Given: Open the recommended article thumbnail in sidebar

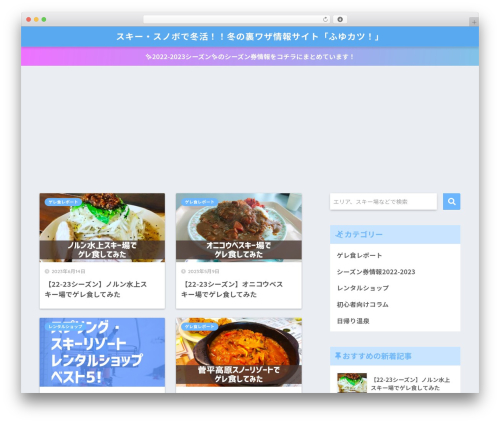Looking at the screenshot, I should pos(352,383).
